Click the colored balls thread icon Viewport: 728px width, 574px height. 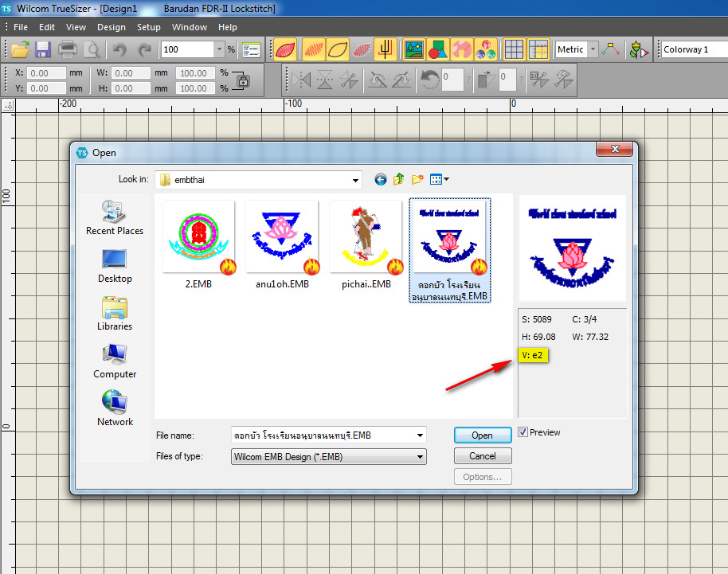485,49
